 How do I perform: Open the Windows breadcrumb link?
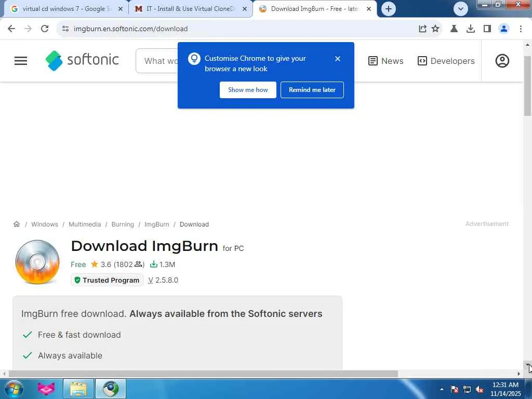click(x=45, y=224)
